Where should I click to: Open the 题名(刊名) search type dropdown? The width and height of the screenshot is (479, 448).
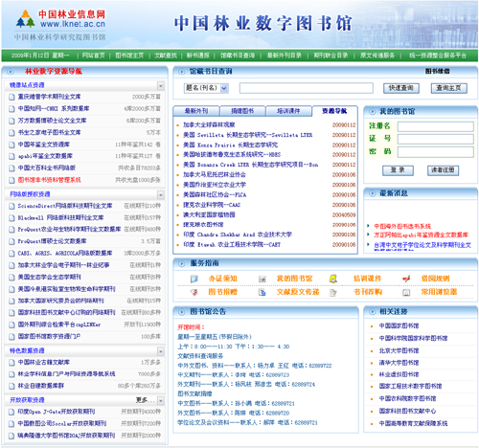click(206, 88)
